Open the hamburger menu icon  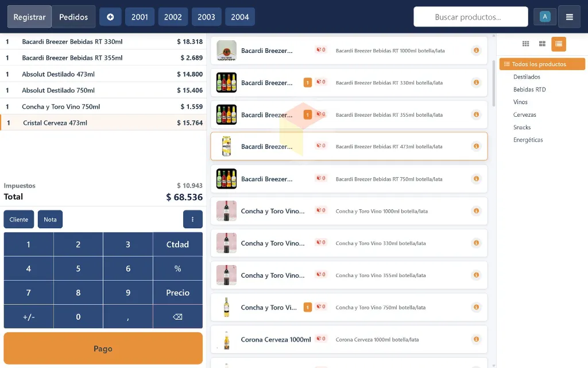[x=569, y=17]
